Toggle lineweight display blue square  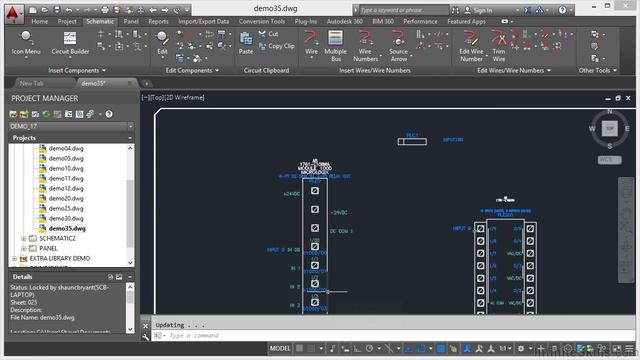point(441,349)
